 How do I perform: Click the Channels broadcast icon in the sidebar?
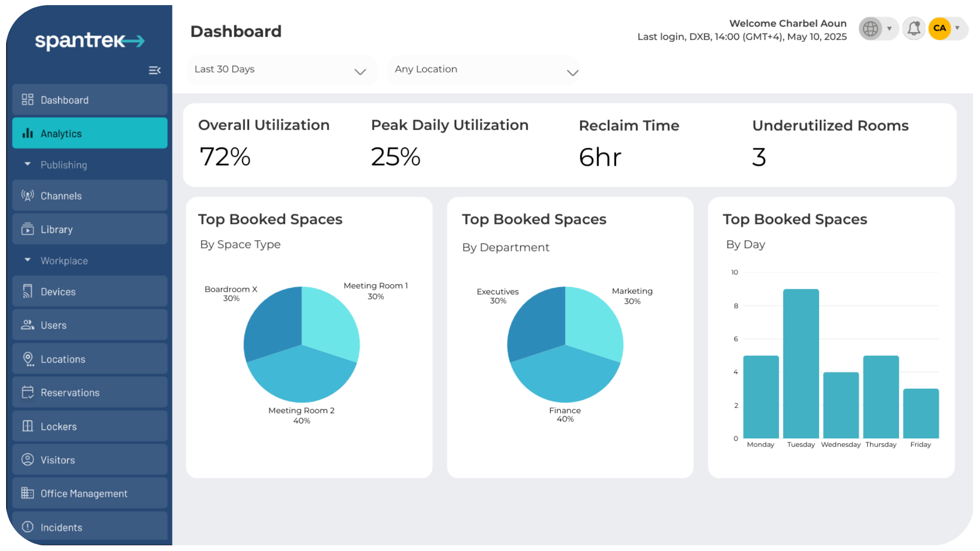tap(28, 196)
